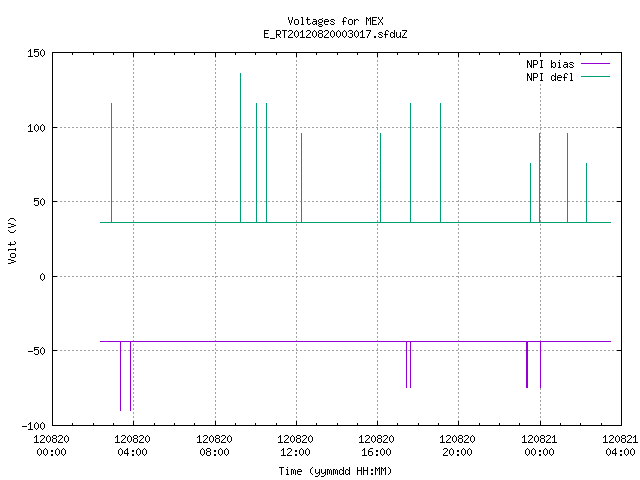
Task: Click the y-axis tick value -100
Action: [33, 426]
